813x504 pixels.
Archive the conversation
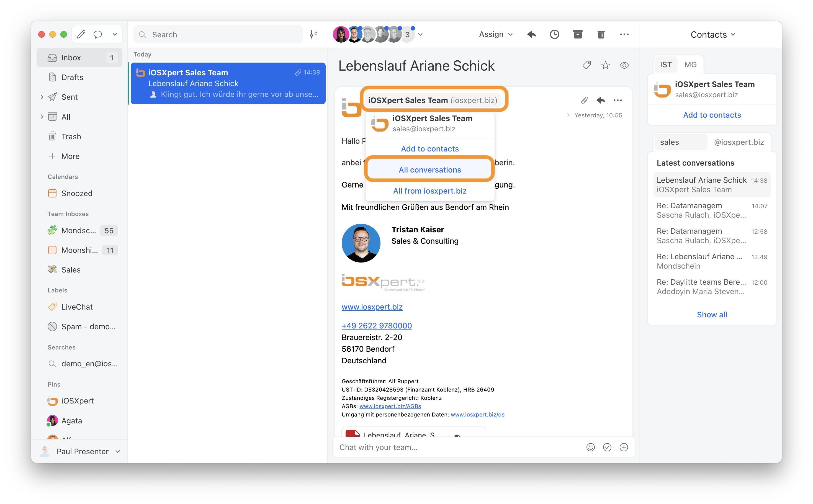(578, 34)
